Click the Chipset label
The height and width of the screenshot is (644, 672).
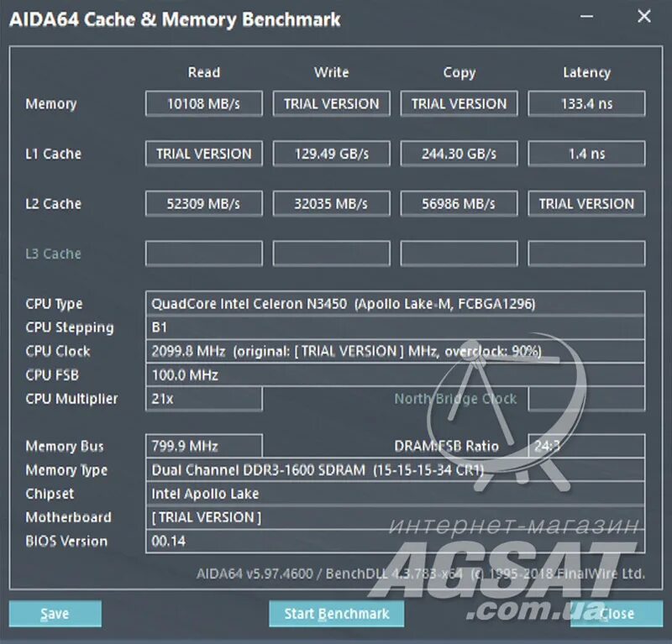50,494
